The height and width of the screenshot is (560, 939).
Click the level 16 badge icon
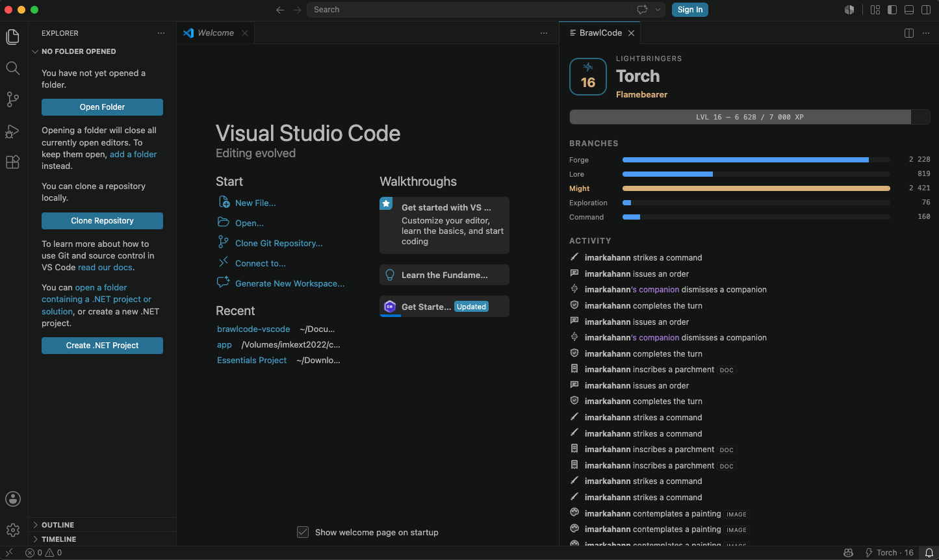click(x=588, y=77)
